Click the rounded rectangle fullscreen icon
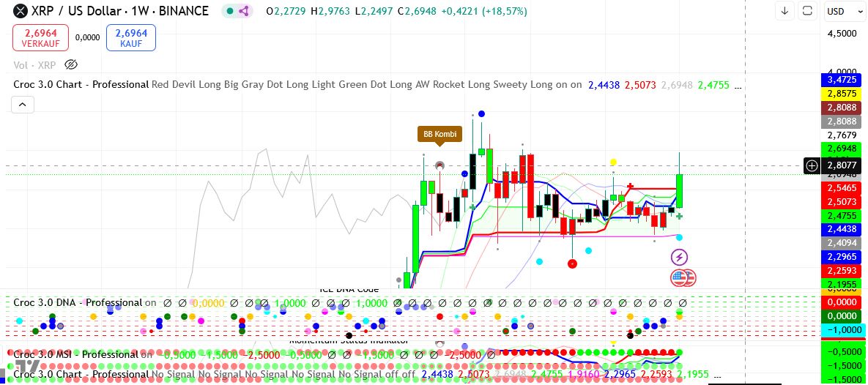Viewport: 868px width, 385px height. (x=807, y=11)
